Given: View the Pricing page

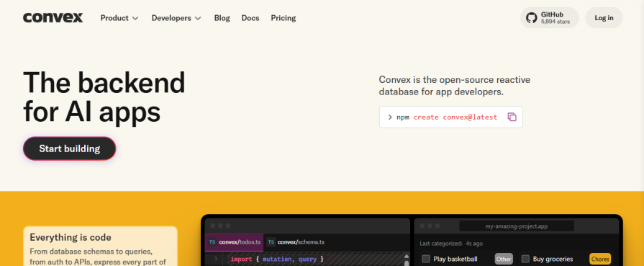Looking at the screenshot, I should click(283, 18).
